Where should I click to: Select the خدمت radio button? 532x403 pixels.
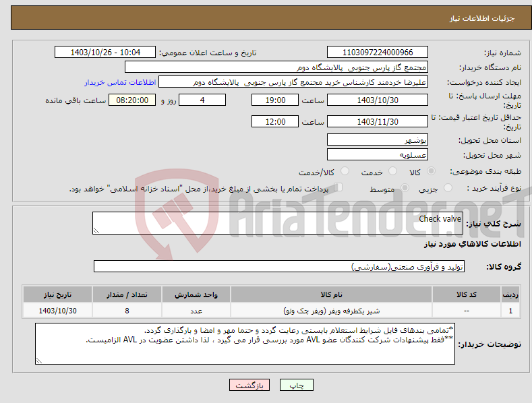(392, 171)
